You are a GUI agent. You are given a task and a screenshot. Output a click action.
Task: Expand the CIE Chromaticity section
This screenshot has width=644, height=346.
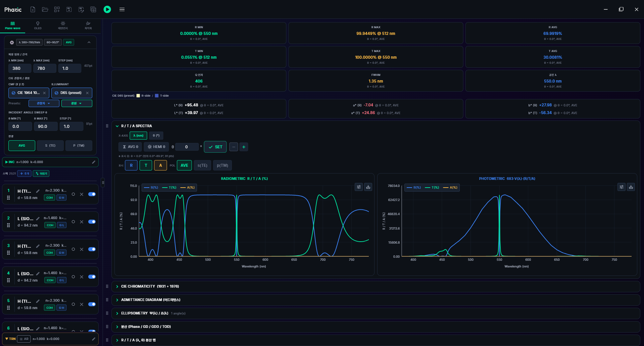(150, 287)
